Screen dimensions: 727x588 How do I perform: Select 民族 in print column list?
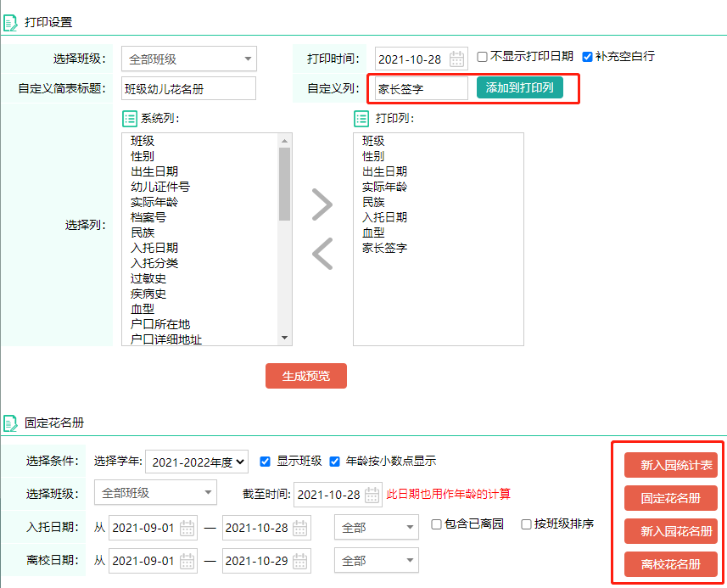tap(373, 202)
